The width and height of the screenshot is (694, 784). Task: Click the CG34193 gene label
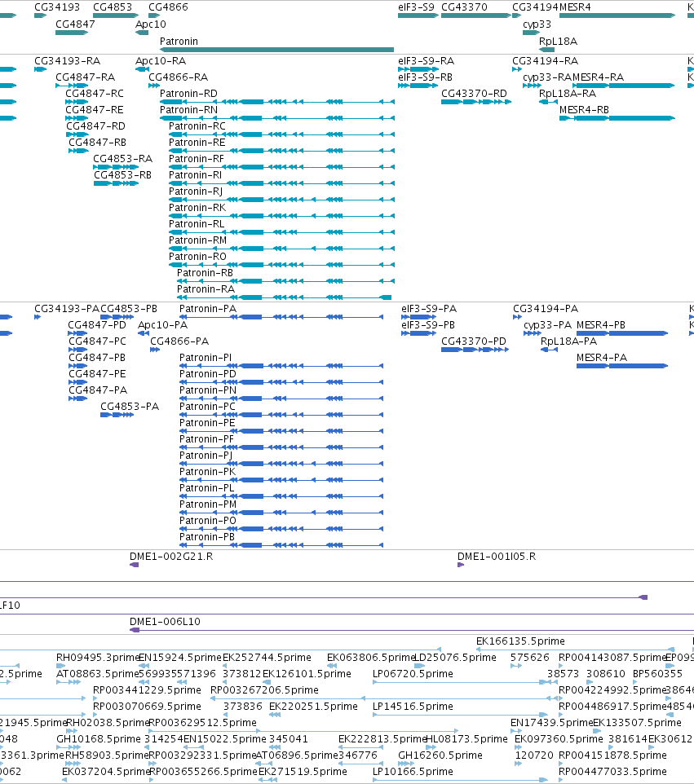coord(57,7)
